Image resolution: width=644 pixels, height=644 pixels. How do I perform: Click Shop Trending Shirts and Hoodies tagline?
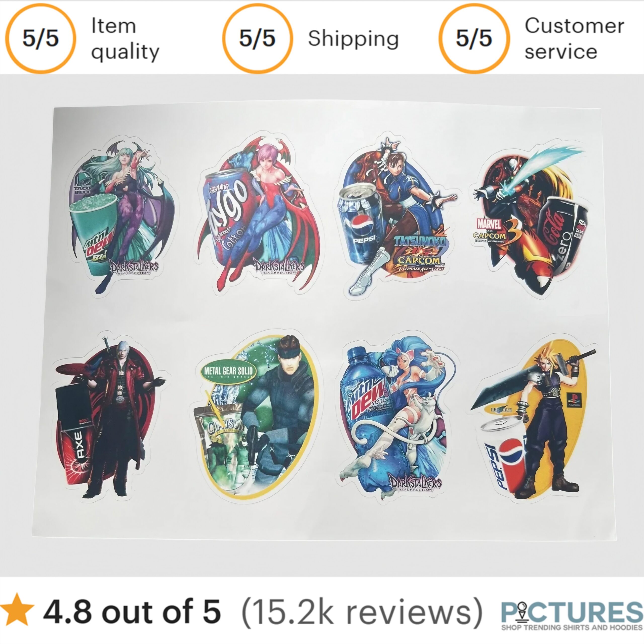click(572, 627)
